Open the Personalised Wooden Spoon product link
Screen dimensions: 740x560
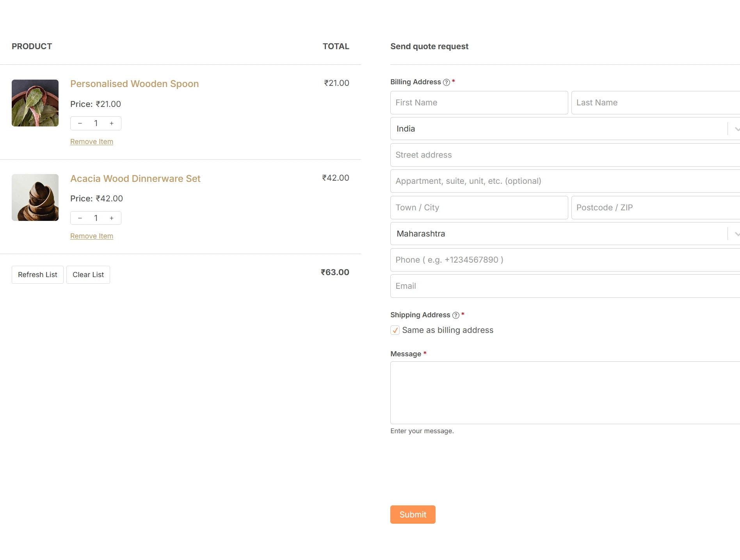tap(134, 84)
